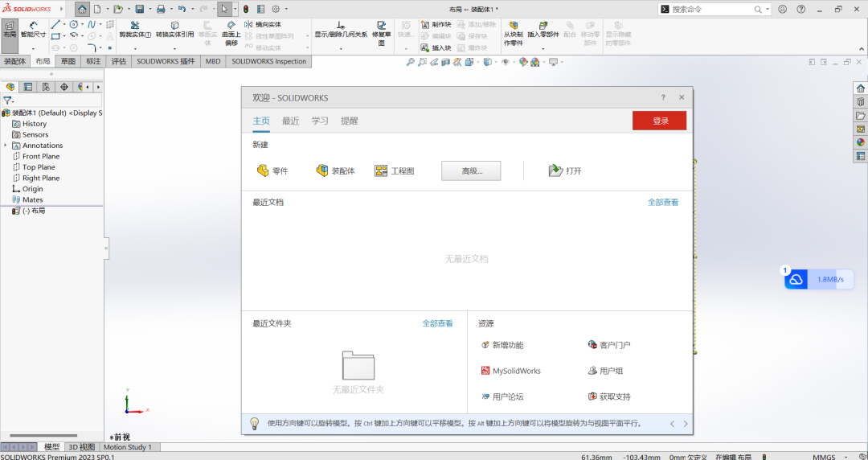The width and height of the screenshot is (868, 460).
Task: Click the Print icon
Action: tap(161, 9)
